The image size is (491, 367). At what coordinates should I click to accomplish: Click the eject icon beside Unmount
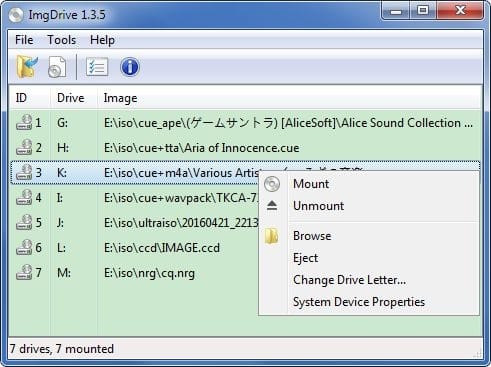click(272, 206)
